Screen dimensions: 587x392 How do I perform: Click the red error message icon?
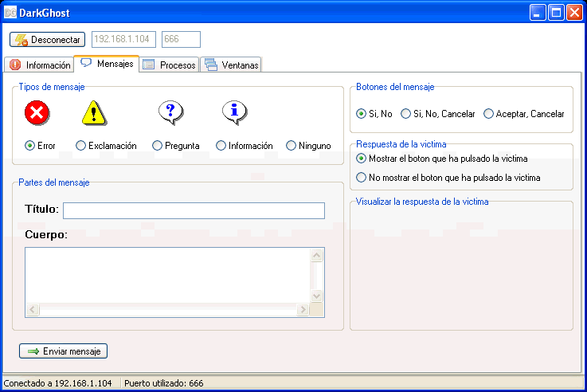point(37,113)
